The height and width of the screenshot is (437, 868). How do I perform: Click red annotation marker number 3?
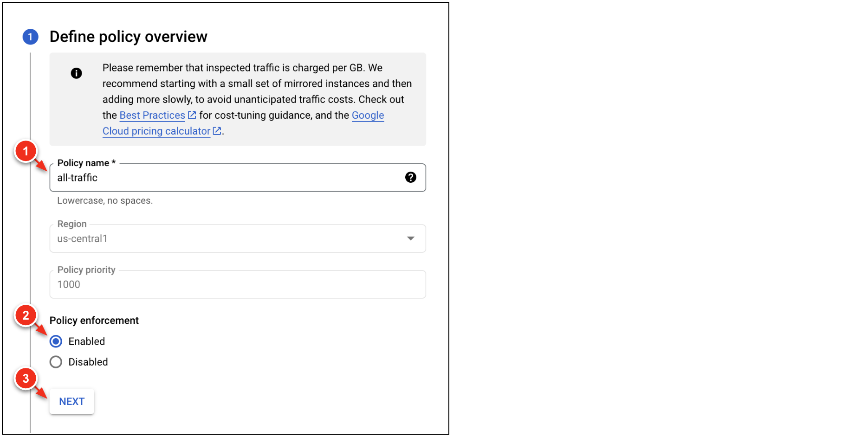(26, 379)
